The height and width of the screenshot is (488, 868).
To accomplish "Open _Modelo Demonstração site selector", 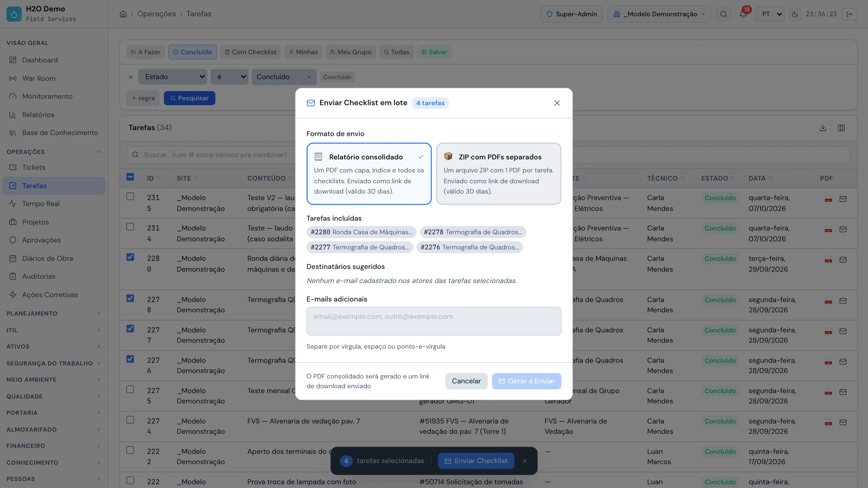I will pyautogui.click(x=659, y=14).
